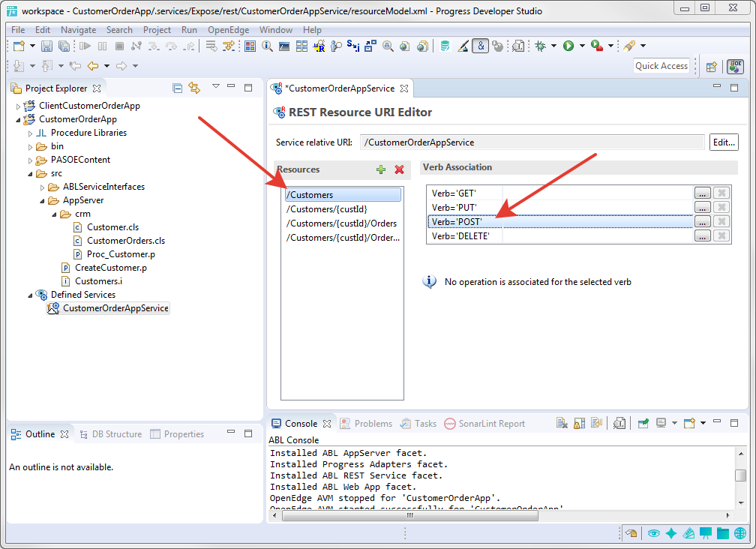756x549 pixels.
Task: Click the external tools run icon with red toolbox
Action: [596, 46]
